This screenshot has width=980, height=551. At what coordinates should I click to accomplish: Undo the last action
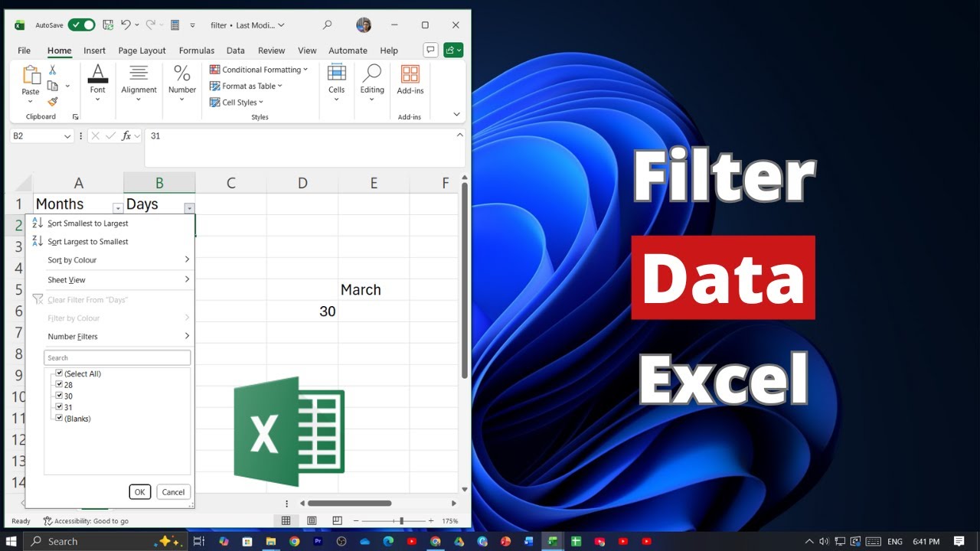tap(126, 25)
